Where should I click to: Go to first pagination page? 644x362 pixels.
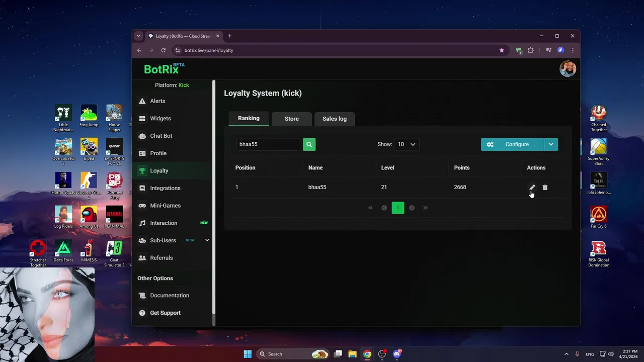[x=370, y=208]
